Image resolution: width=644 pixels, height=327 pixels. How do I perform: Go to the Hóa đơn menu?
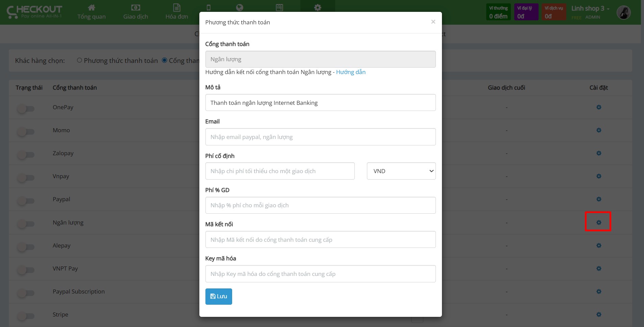[177, 12]
